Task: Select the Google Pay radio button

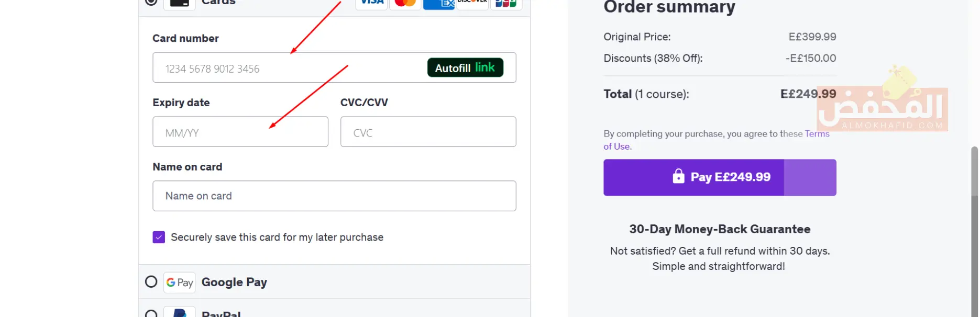Action: coord(151,282)
